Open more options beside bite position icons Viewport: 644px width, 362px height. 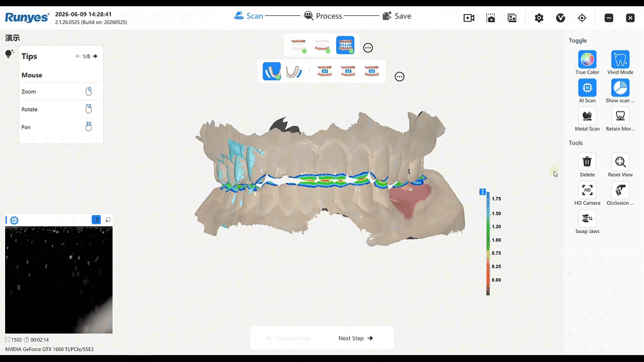click(400, 77)
